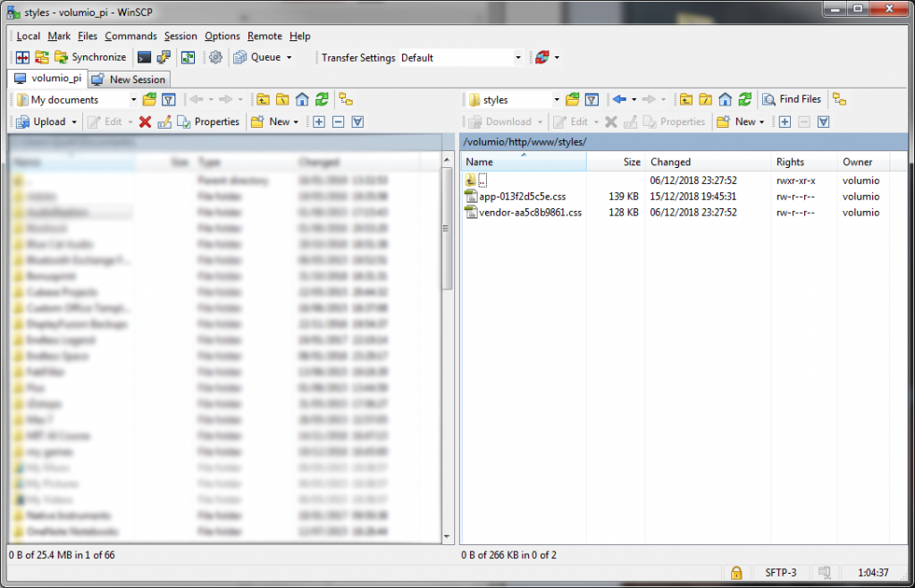Switch to the volumio_pi session tab

pos(48,79)
